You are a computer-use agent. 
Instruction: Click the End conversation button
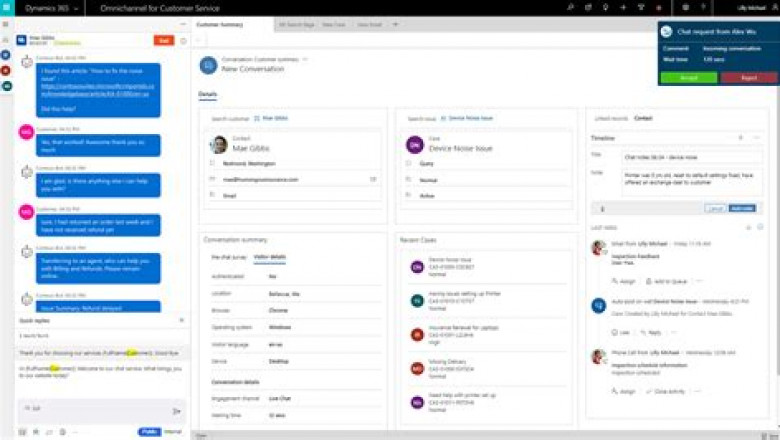(163, 40)
